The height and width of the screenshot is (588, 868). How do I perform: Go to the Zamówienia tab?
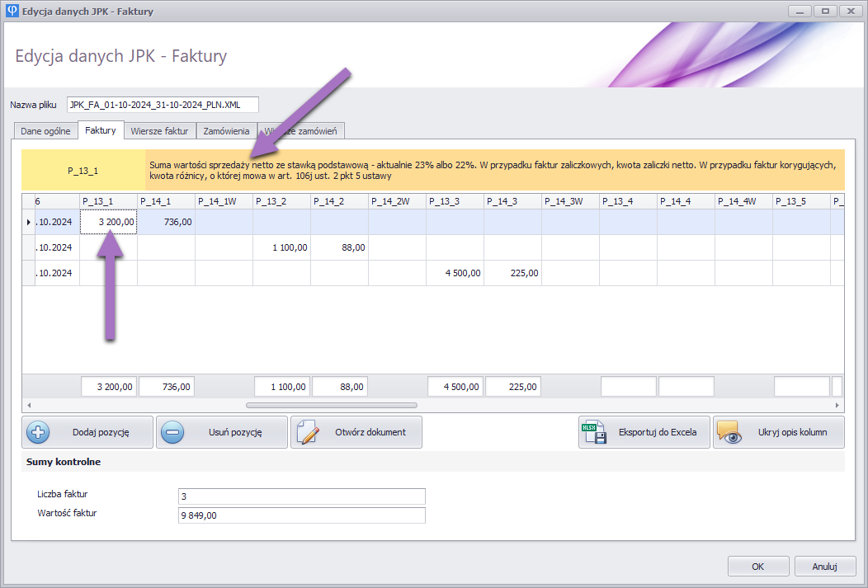coord(228,131)
